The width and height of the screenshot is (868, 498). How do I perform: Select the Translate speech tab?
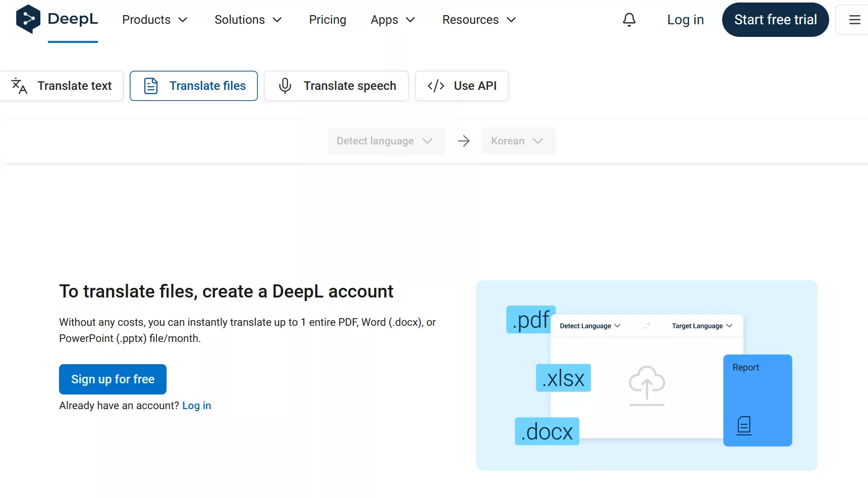pos(336,86)
